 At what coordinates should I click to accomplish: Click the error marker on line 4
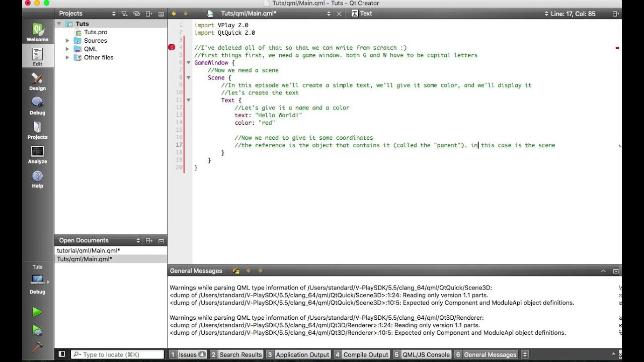point(172,47)
